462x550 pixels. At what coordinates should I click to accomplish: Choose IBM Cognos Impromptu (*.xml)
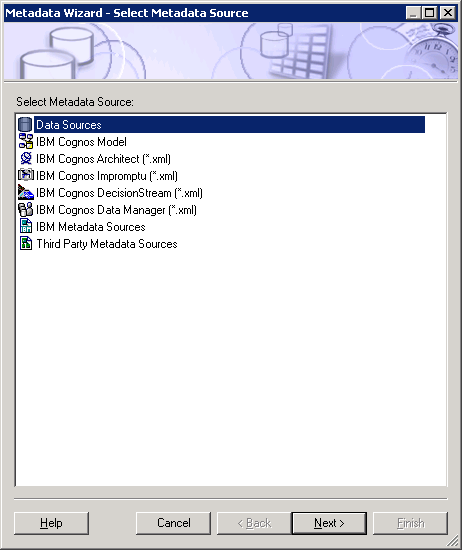click(107, 176)
